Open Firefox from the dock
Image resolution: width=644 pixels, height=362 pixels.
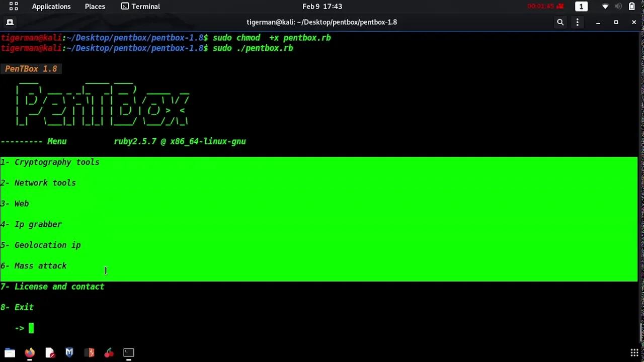coord(29,352)
